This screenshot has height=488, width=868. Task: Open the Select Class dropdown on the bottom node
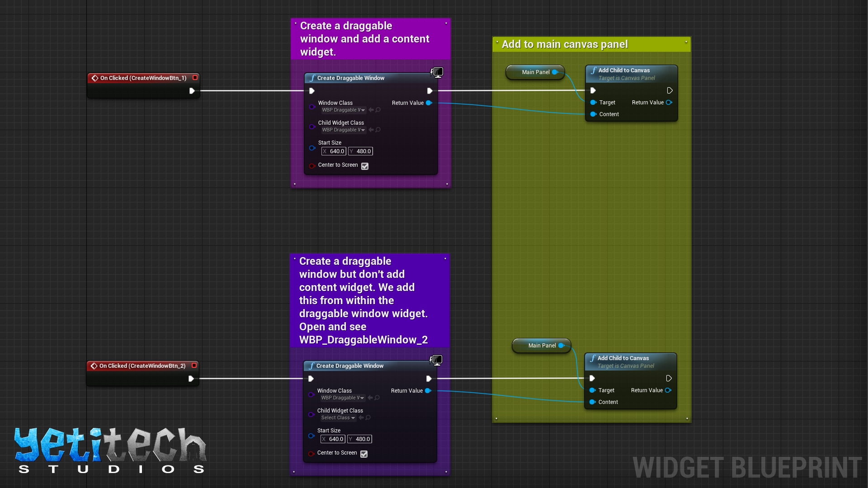click(337, 418)
